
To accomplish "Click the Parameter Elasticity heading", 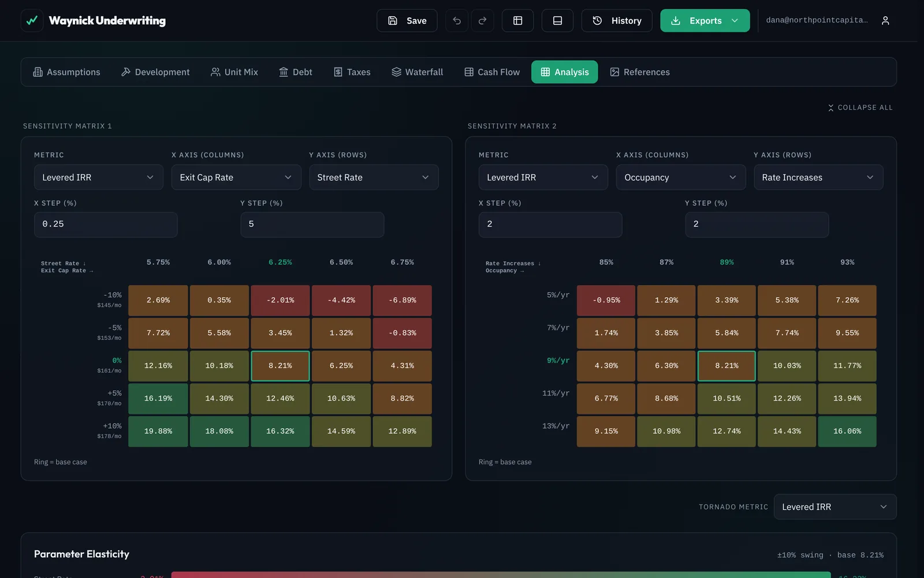I will 81,554.
